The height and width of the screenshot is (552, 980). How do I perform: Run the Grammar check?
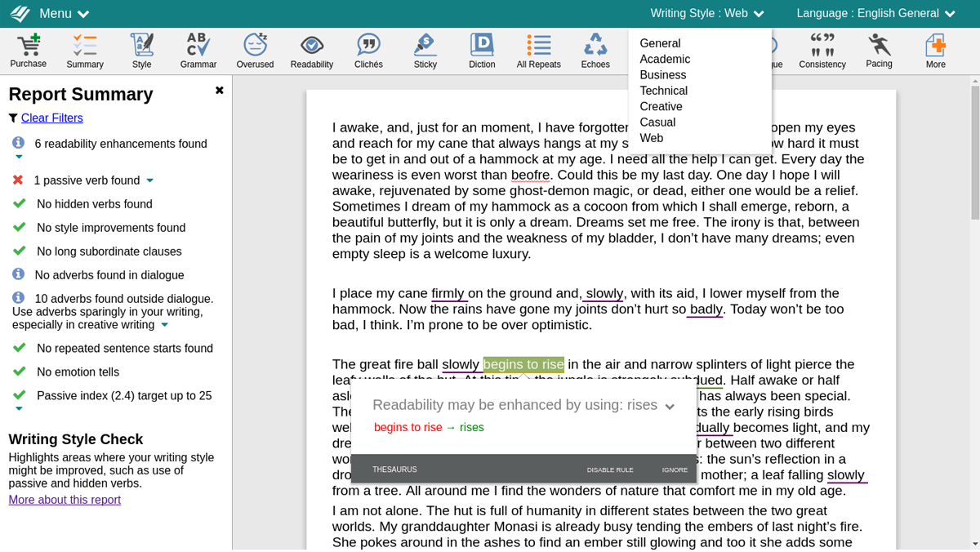click(x=198, y=51)
